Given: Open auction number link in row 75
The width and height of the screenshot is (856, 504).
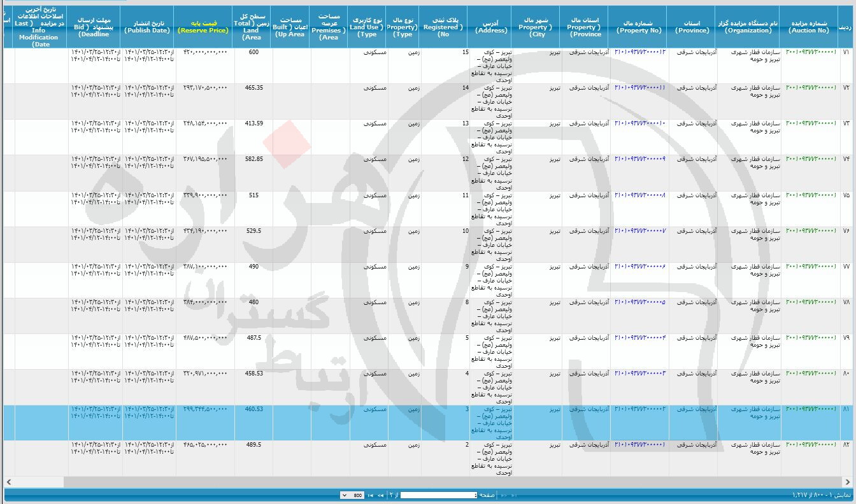Looking at the screenshot, I should (x=811, y=195).
